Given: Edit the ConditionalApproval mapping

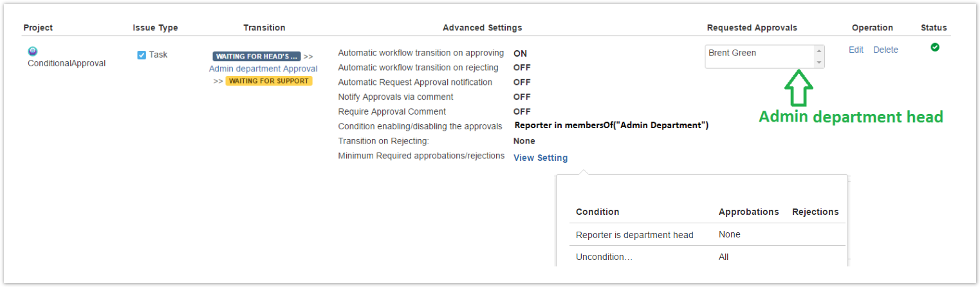Looking at the screenshot, I should 856,50.
